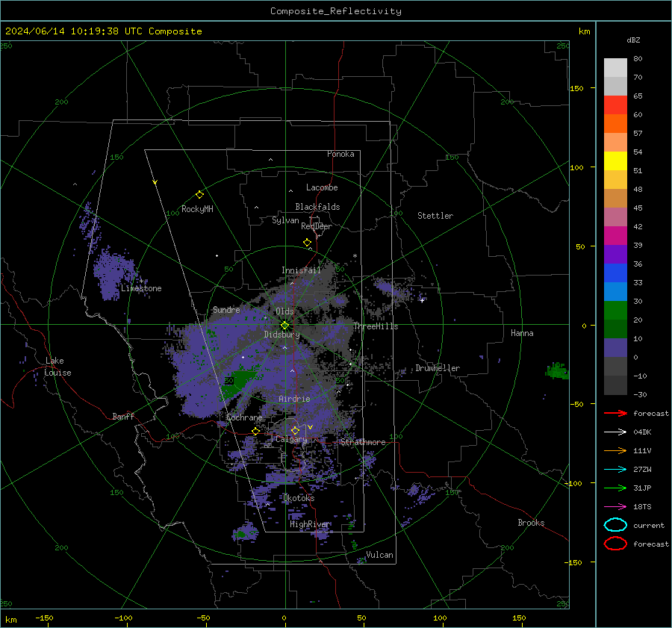Screen dimensions: 672x628
Task: Click the cyan current ellipse legend icon
Action: point(615,525)
